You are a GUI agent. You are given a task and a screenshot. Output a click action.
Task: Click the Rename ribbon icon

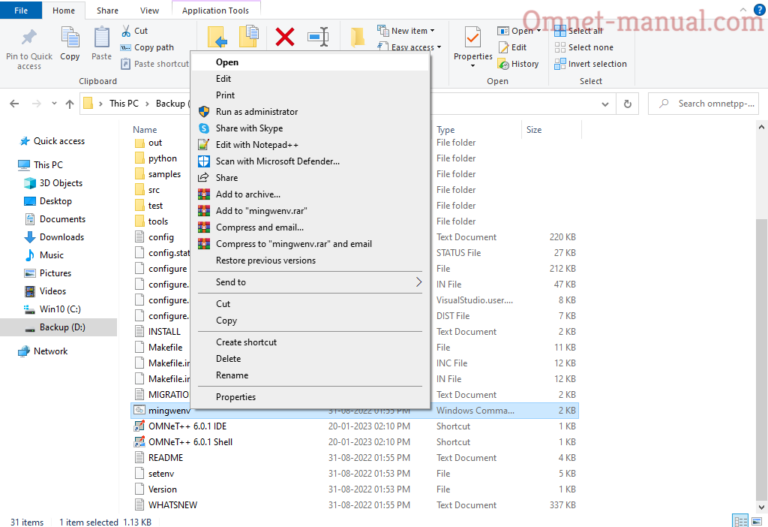coord(318,37)
